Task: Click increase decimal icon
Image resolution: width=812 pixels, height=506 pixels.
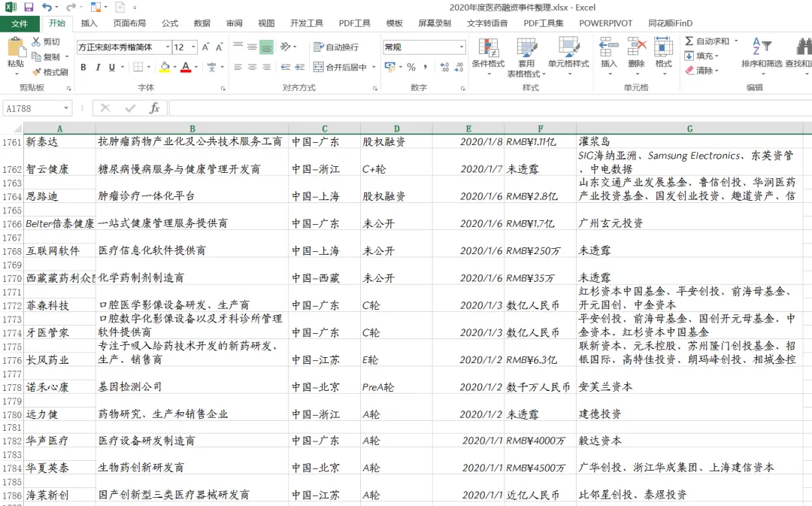Action: click(x=444, y=67)
